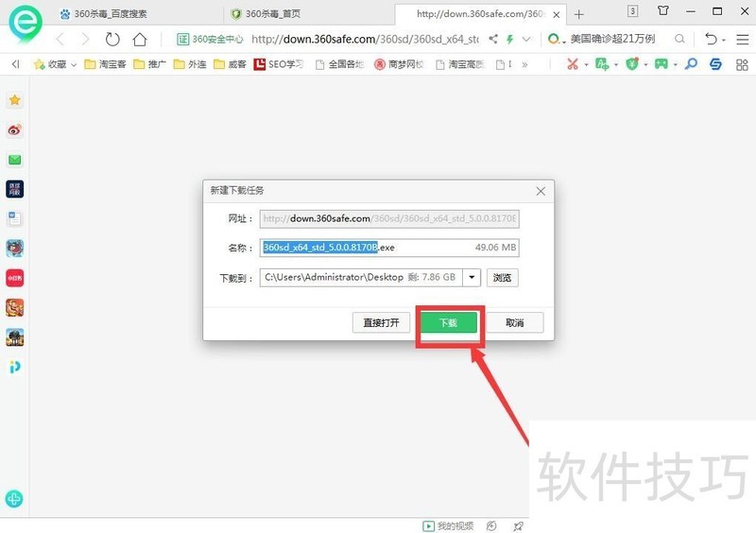Click the 名称 filename field
The height and width of the screenshot is (533, 756).
[x=389, y=248]
